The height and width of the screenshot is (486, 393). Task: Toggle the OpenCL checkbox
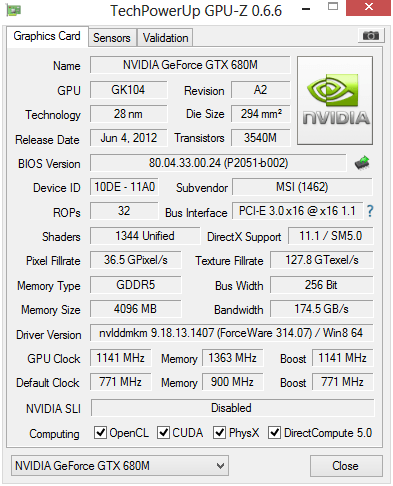click(100, 432)
